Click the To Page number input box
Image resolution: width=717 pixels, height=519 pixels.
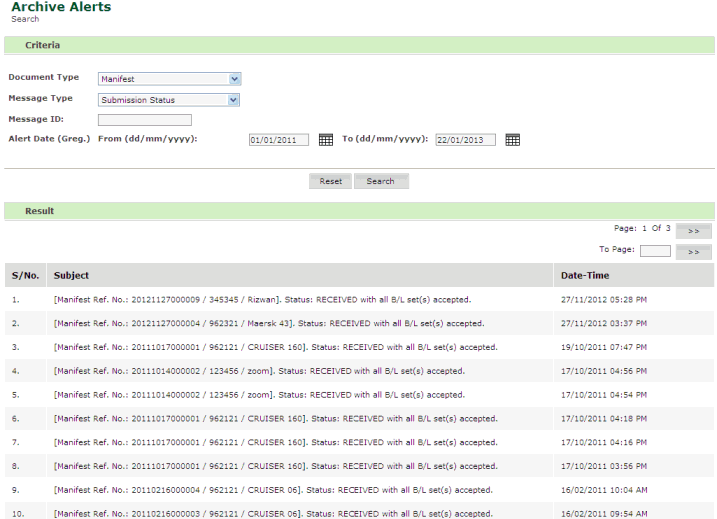[655, 251]
